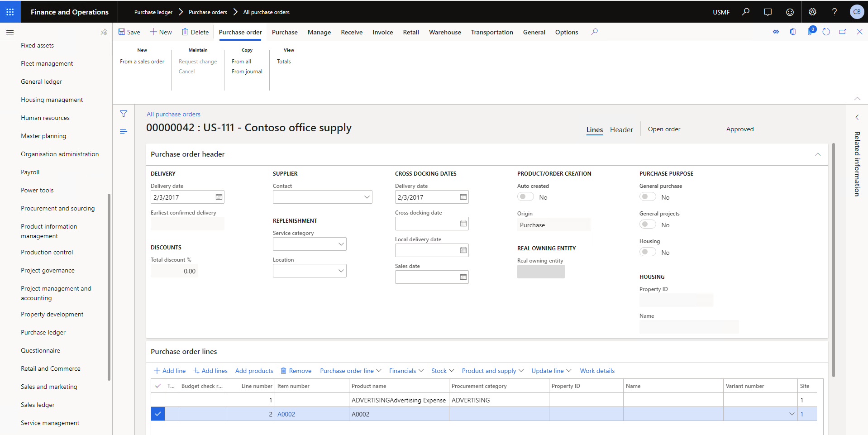868x435 pixels.
Task: Open the Contact dropdown
Action: click(367, 197)
